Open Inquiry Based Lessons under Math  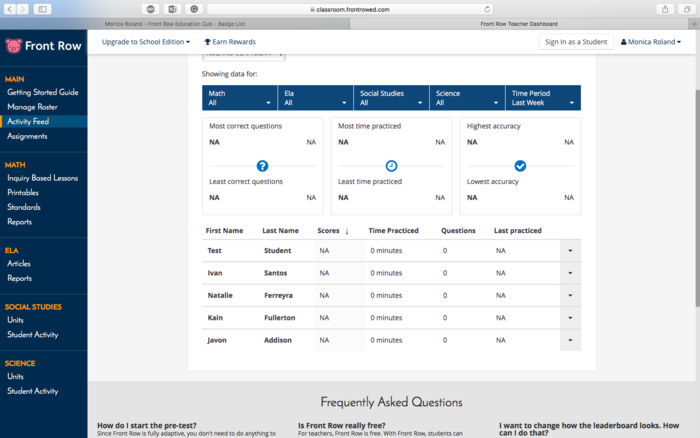42,178
